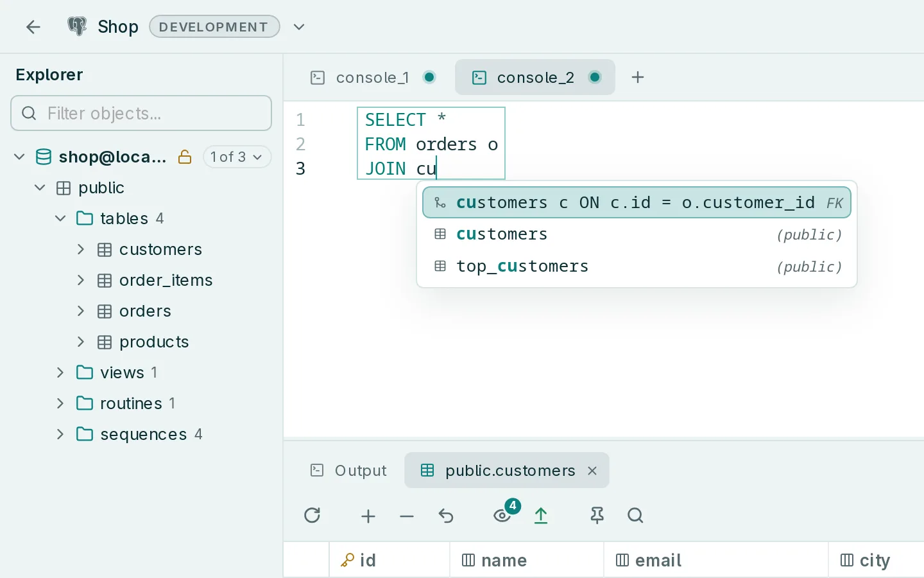Click the name column header
Viewport: 924px width, 578px height.
[527, 560]
